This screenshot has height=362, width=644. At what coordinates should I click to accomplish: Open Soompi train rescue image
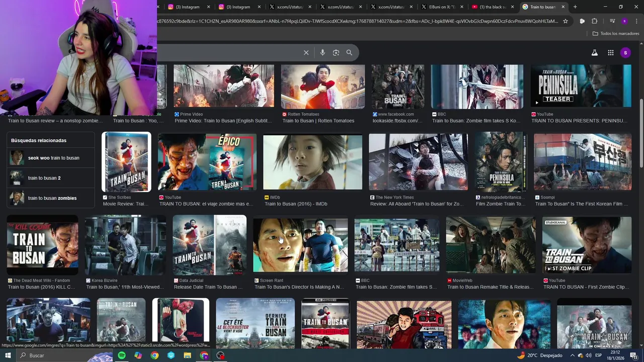[583, 162]
